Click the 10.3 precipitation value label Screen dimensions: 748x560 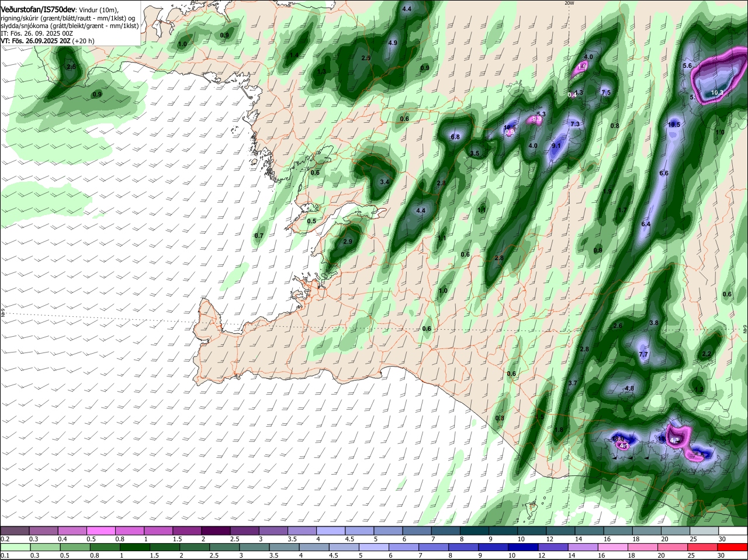pyautogui.click(x=718, y=93)
